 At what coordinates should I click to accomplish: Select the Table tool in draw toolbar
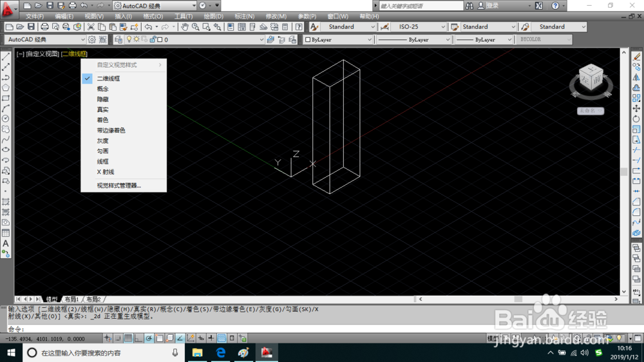pos(6,233)
